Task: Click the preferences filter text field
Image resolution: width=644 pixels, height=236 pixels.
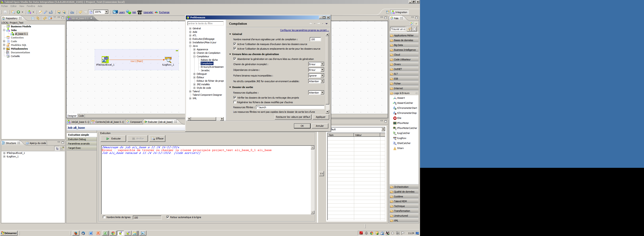Action: 205,23
